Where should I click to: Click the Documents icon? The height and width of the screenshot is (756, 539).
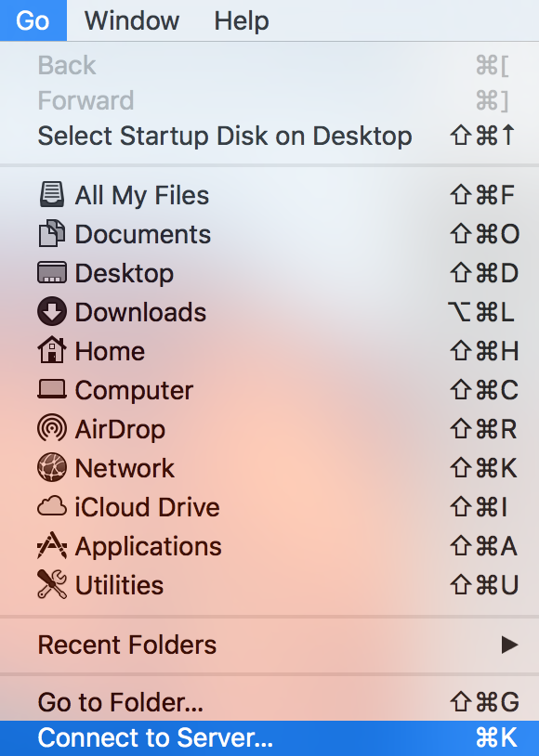tap(51, 234)
